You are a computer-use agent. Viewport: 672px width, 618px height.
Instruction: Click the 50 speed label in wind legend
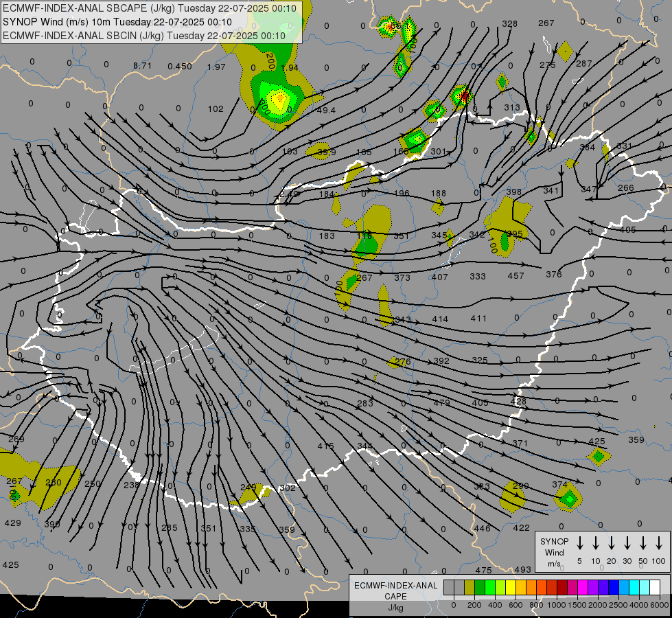point(643,561)
